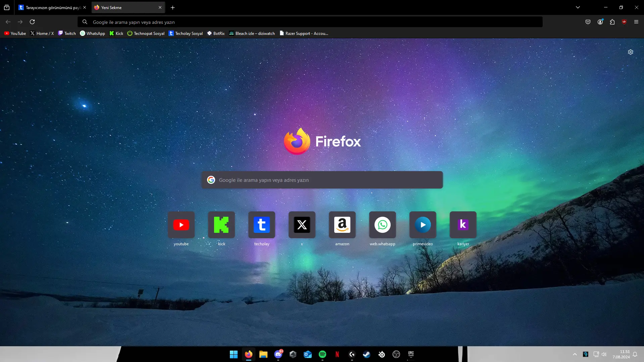Open the Firefox application hamburger menu
Screen dimensions: 644x362
(636, 22)
